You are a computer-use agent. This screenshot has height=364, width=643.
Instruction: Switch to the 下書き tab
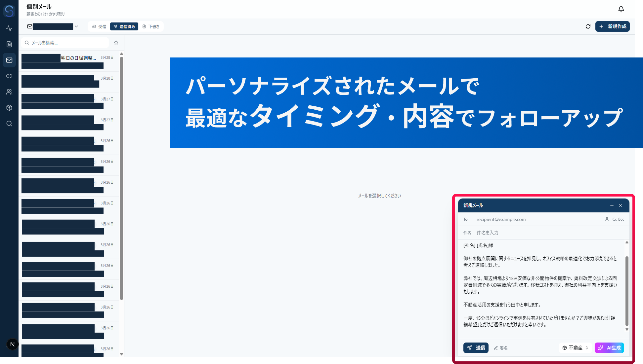[151, 26]
